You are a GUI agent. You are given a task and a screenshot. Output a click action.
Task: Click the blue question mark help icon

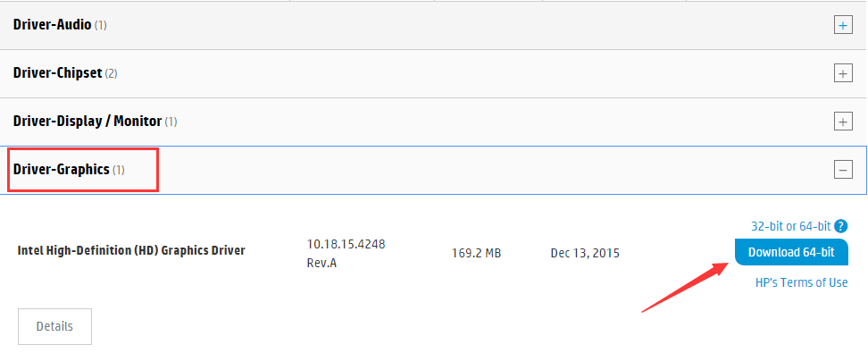click(x=841, y=226)
